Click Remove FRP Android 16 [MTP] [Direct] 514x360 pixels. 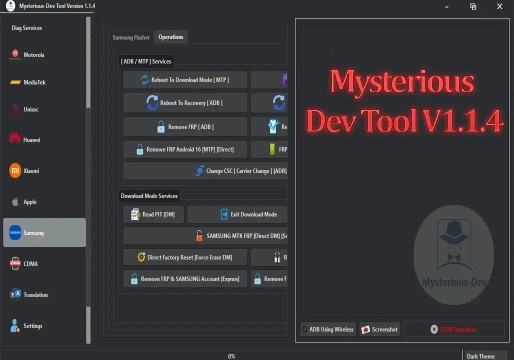click(185, 149)
